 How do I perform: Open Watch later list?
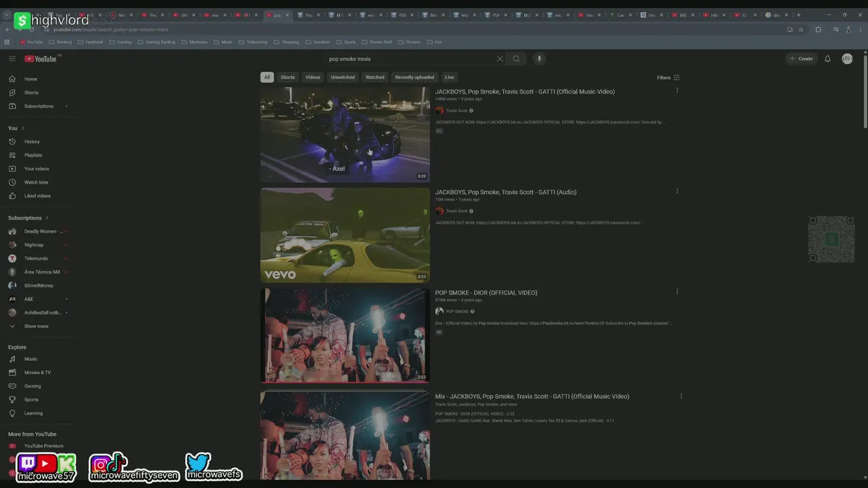(x=39, y=182)
